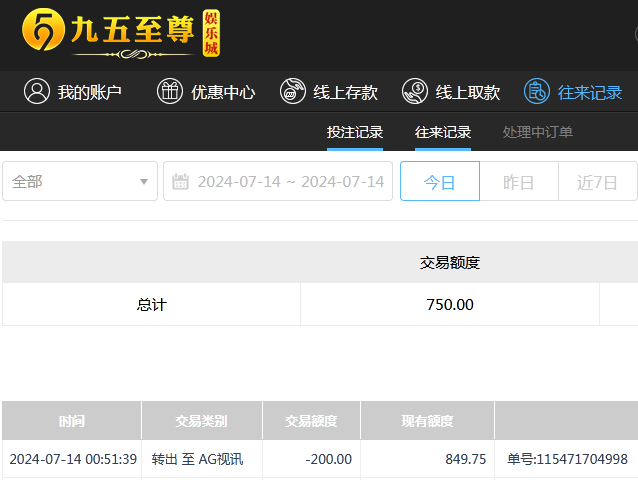Click the My Account person icon
638x480 pixels.
pyautogui.click(x=37, y=91)
